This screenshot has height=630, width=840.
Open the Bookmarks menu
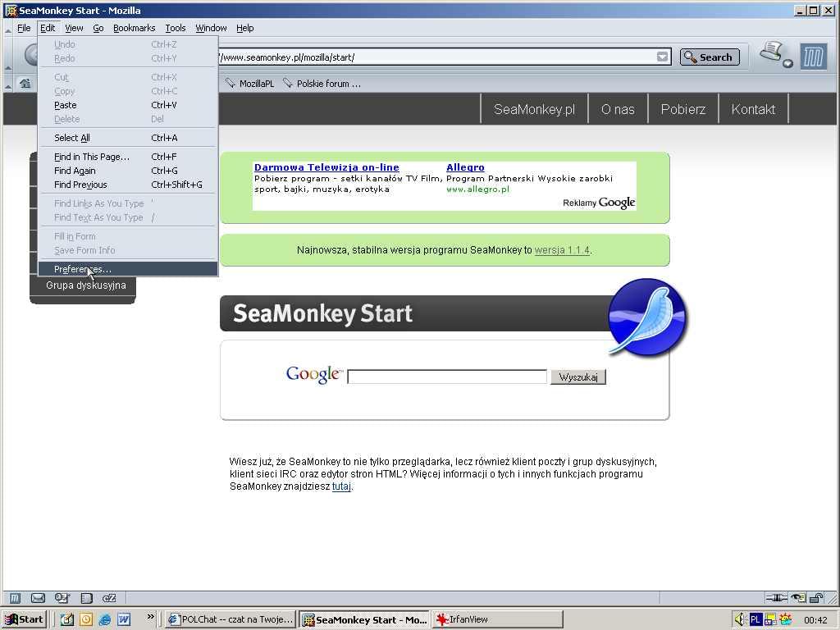134,28
